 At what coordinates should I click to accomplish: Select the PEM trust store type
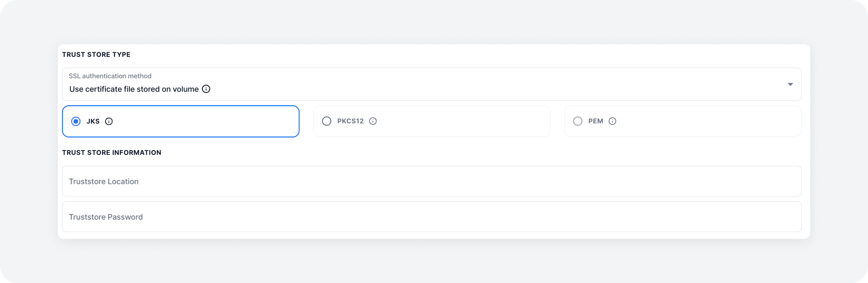click(577, 121)
